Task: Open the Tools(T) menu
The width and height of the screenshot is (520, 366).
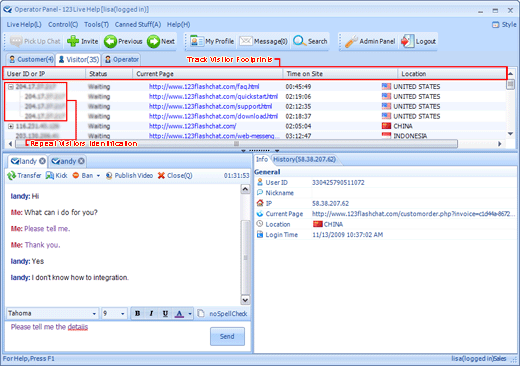Action: tap(96, 24)
